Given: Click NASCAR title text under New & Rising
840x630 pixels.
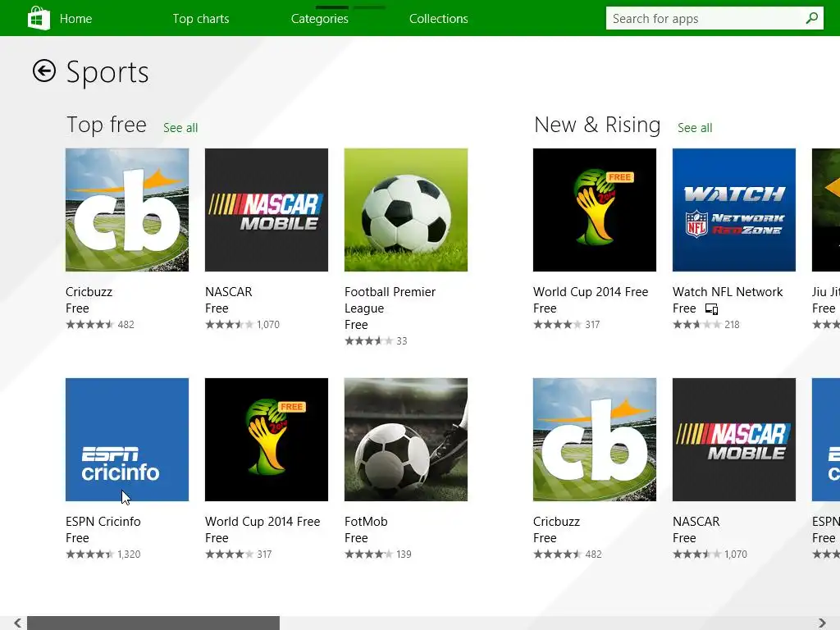Looking at the screenshot, I should (x=696, y=522).
